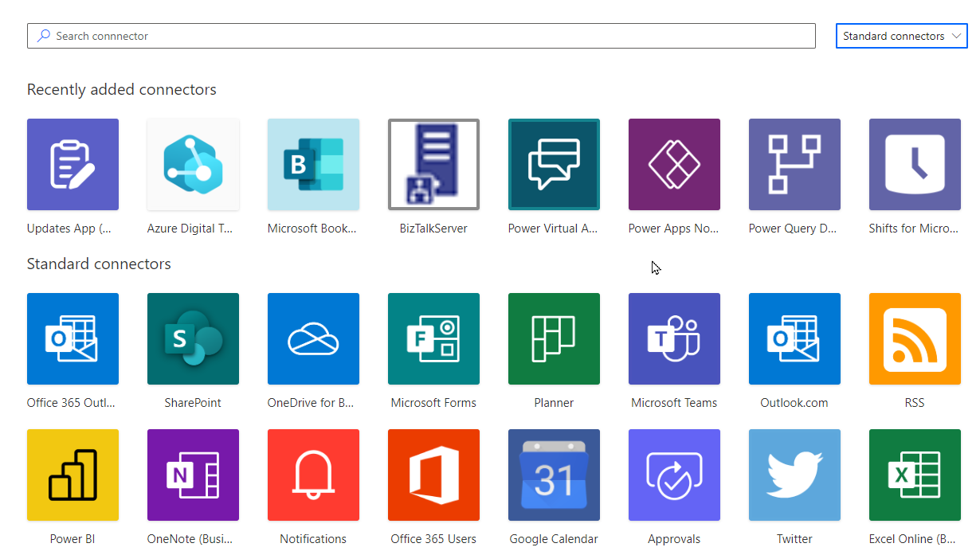Click the magnifier icon in search box
Image resolution: width=980 pixels, height=555 pixels.
(x=44, y=36)
